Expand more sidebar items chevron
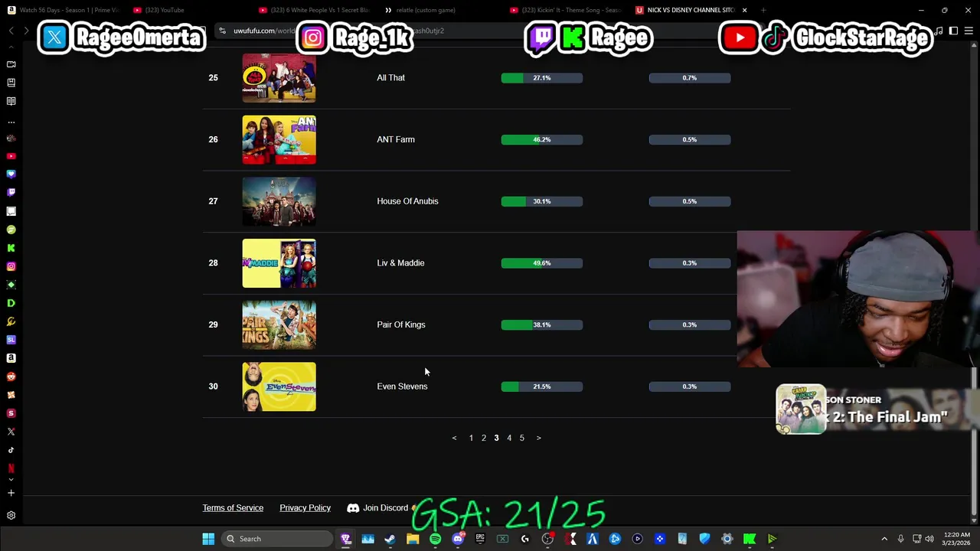Image resolution: width=980 pixels, height=551 pixels. point(11,480)
